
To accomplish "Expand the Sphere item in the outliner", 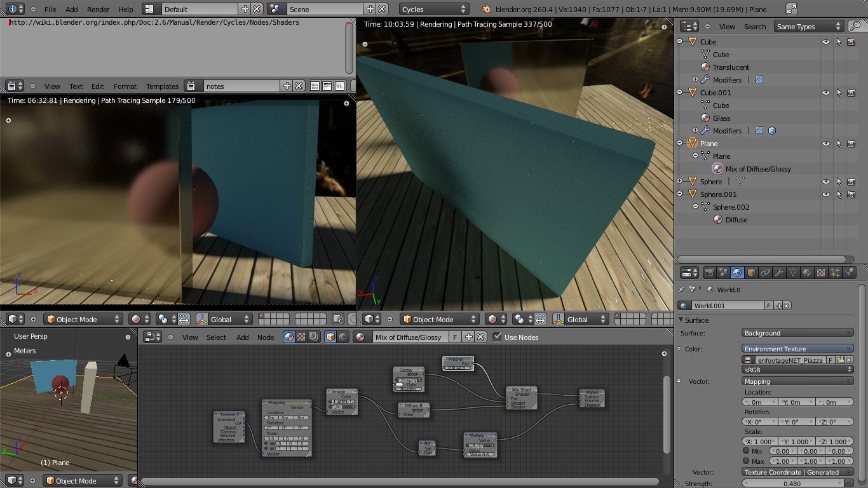I will pyautogui.click(x=680, y=182).
